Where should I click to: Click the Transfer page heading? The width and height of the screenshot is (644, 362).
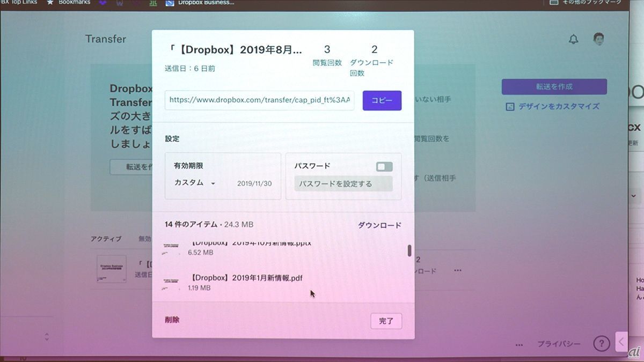106,39
